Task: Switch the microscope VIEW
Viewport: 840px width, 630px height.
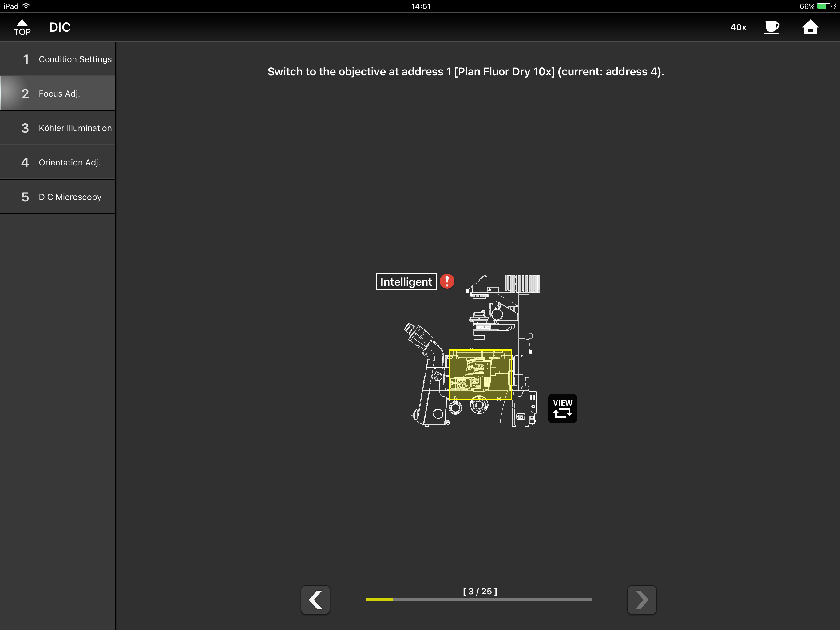Action: click(x=562, y=409)
